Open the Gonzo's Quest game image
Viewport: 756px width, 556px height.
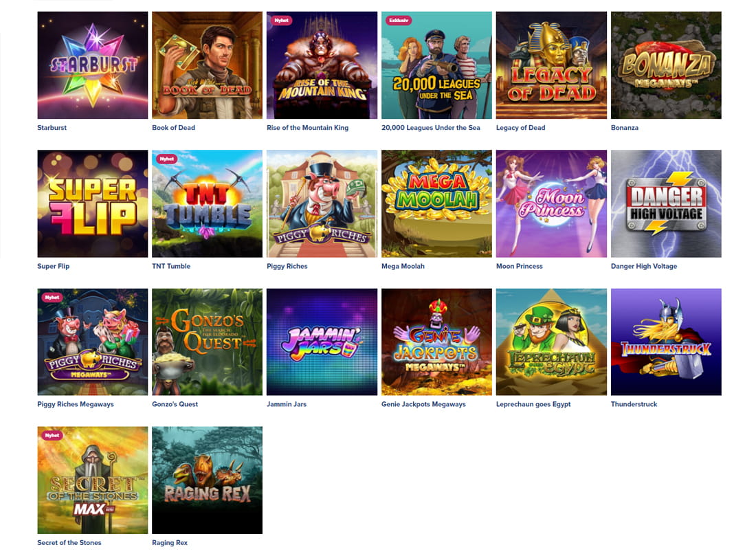[x=208, y=342]
